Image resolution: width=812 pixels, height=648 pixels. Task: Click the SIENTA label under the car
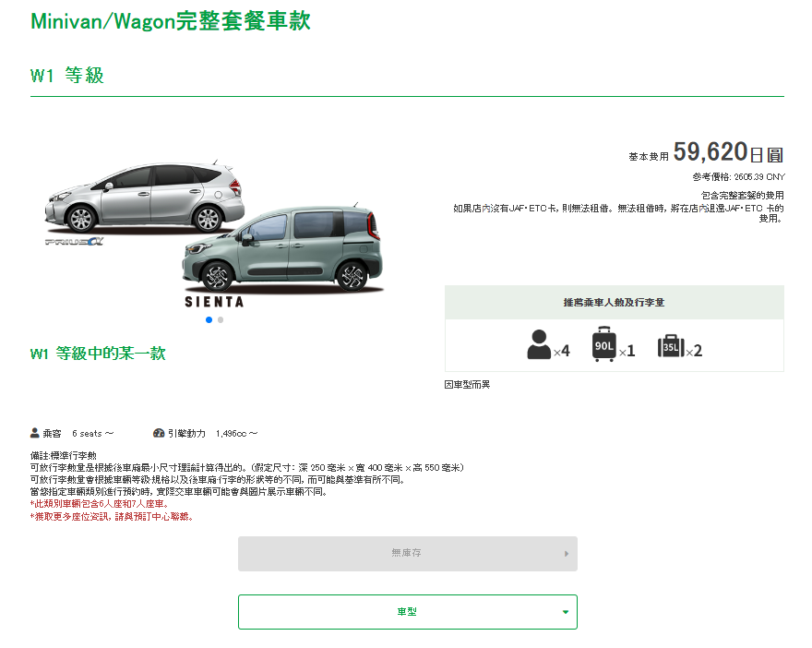point(214,302)
